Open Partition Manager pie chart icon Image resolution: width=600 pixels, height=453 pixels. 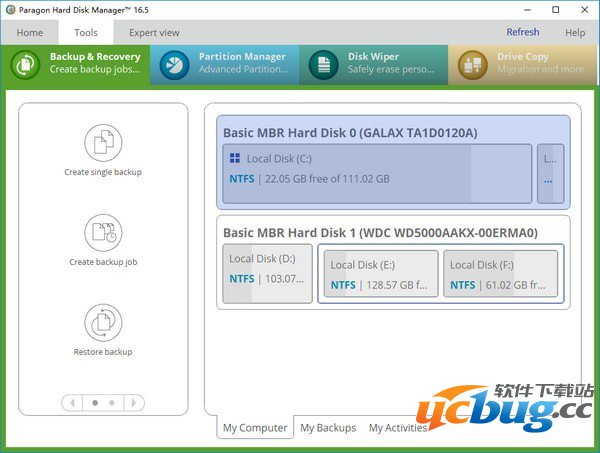[x=174, y=64]
